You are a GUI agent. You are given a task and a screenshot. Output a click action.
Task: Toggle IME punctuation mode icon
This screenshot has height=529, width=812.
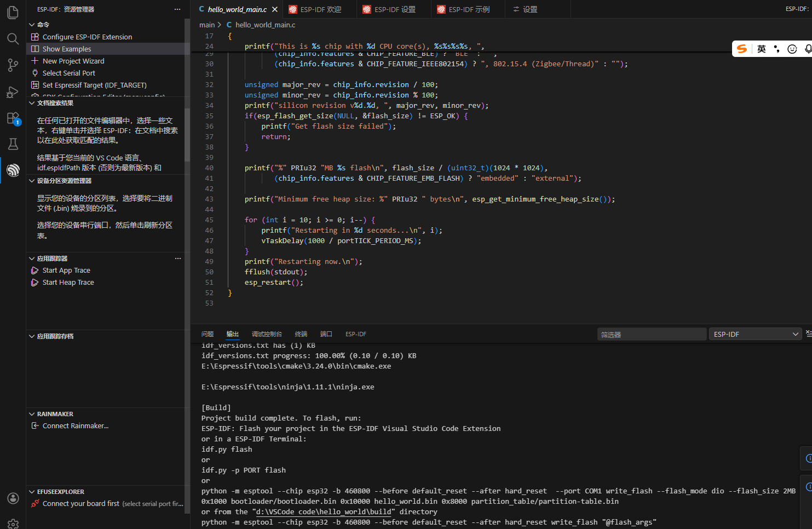click(x=776, y=49)
